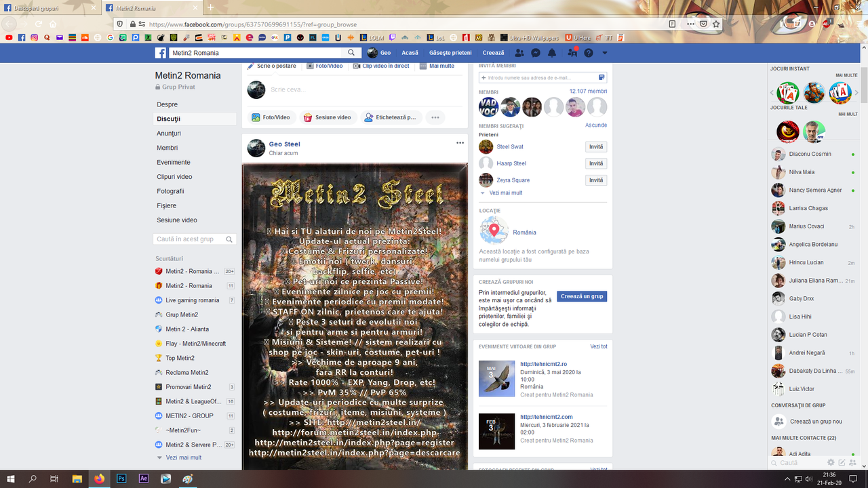The image size is (868, 488).
Task: Invite Steel Swat to the group
Action: 596,147
